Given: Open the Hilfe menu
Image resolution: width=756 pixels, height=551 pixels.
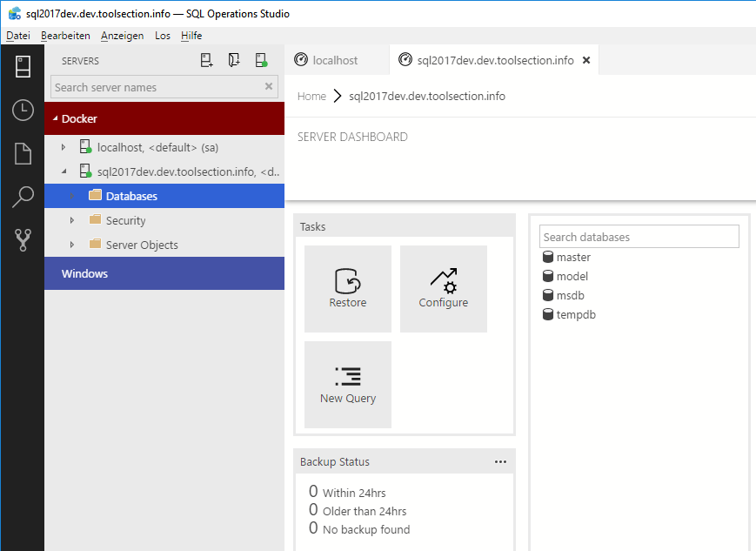Looking at the screenshot, I should [191, 36].
